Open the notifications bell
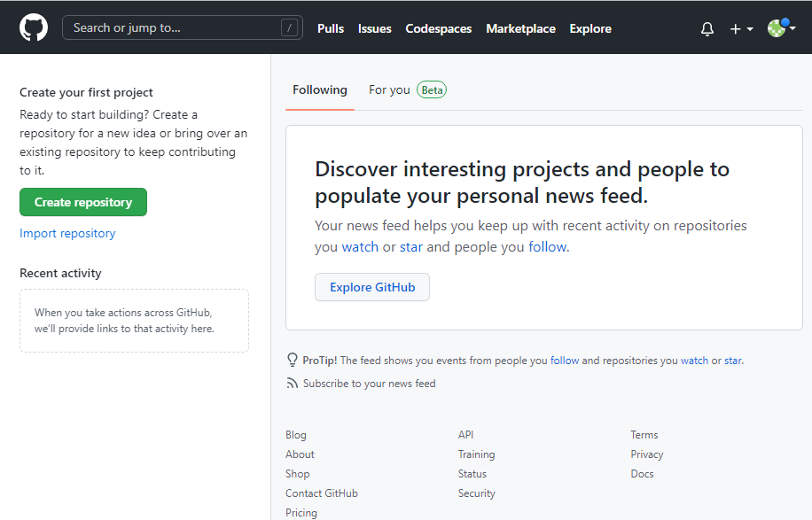 pos(707,29)
